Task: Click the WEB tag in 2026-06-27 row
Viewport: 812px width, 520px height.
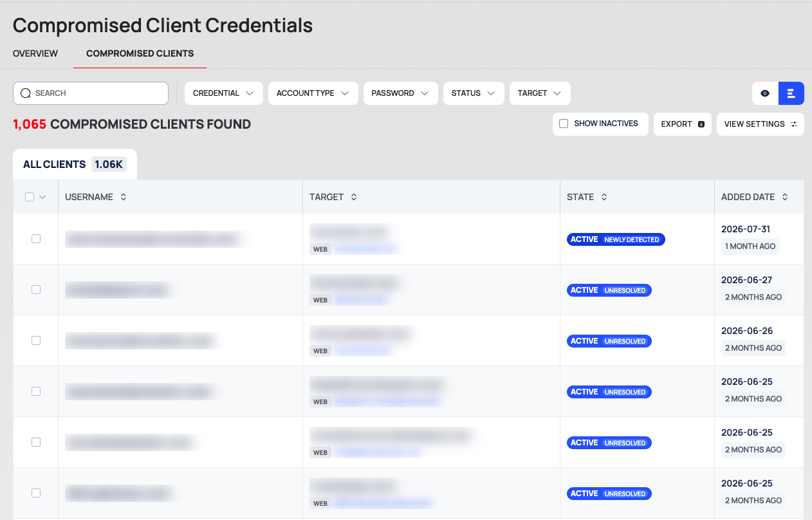Action: pos(320,300)
